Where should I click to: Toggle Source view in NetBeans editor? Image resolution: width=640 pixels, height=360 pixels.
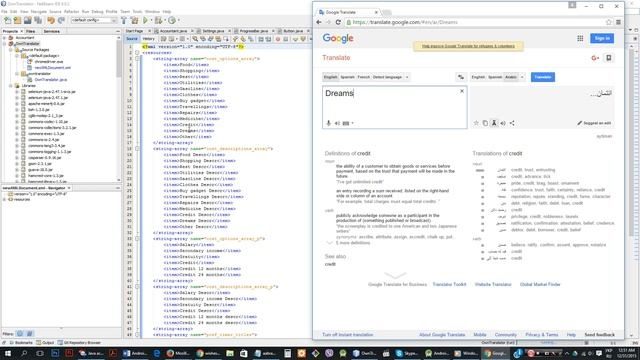coord(132,39)
